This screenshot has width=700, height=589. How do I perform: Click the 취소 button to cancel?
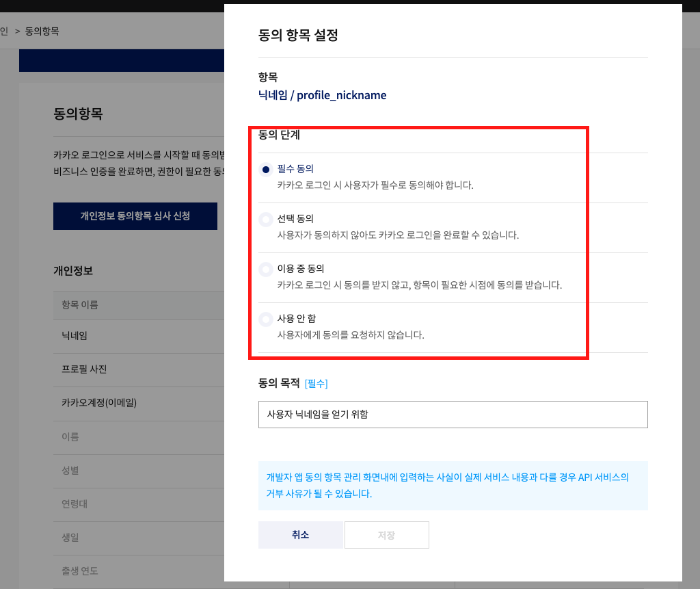(x=300, y=534)
